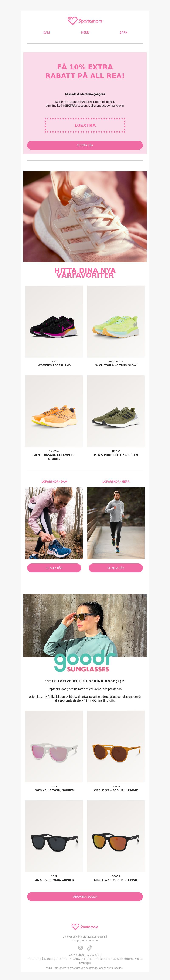Open the BARN navigation item
Viewport: 170px width, 980px height.
123,33
